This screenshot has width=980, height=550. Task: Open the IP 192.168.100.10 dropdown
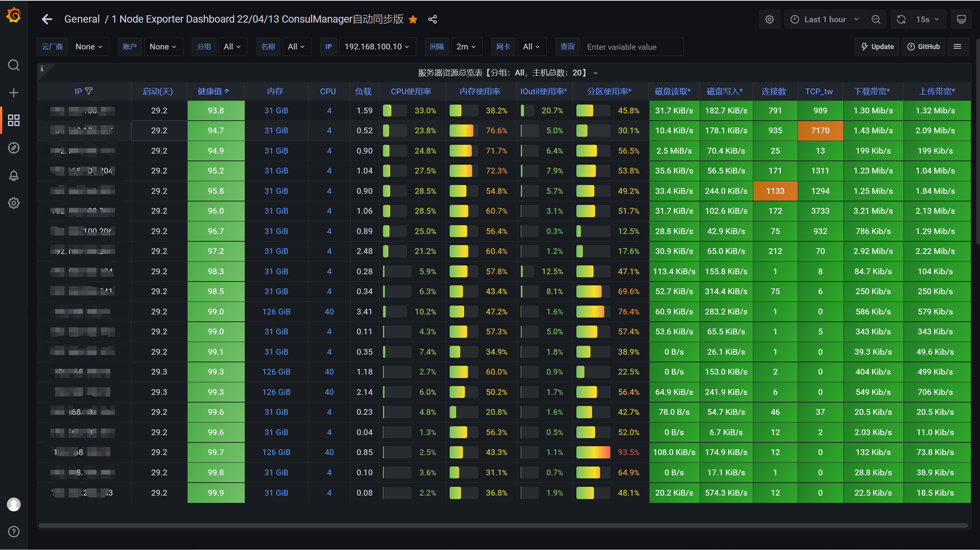click(377, 47)
